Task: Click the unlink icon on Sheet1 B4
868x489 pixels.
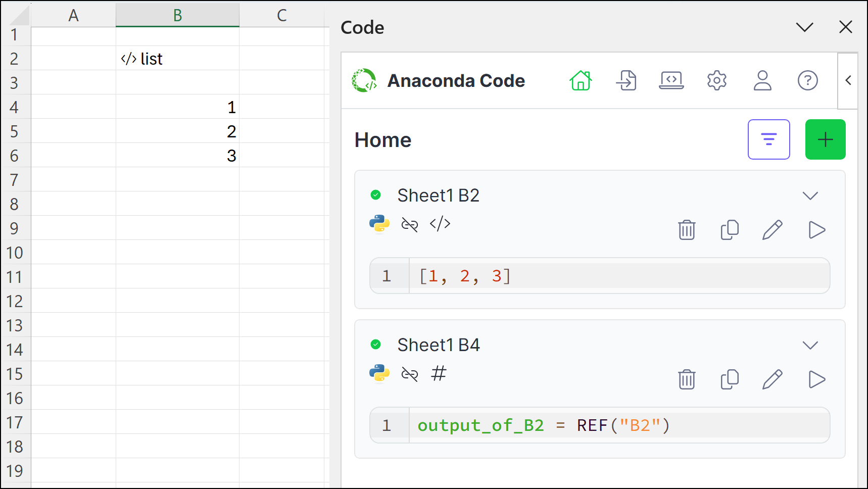Action: [x=410, y=374]
